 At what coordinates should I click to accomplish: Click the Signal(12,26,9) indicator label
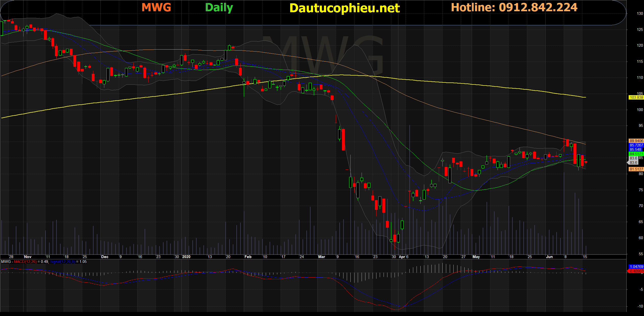tap(63, 262)
